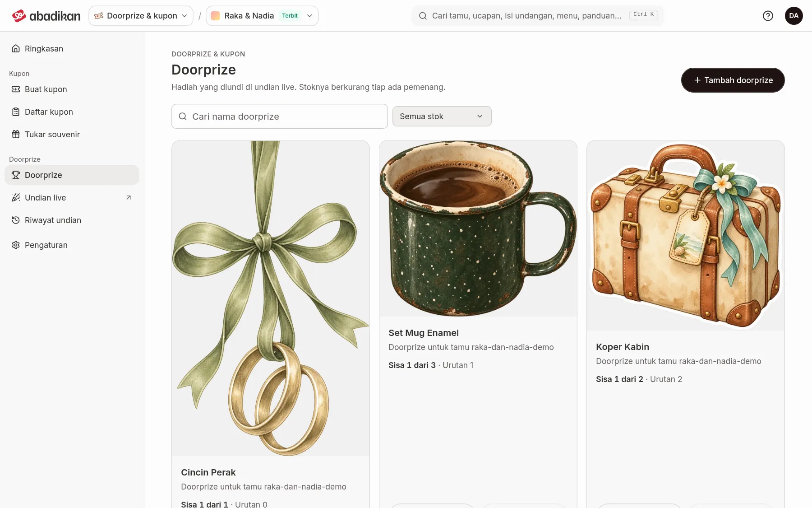Open the Raka & Nadia event selector
This screenshot has width=812, height=508.
coord(262,16)
